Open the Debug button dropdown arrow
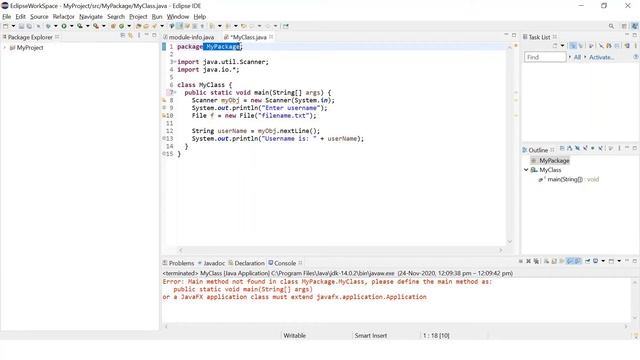 pos(56,26)
